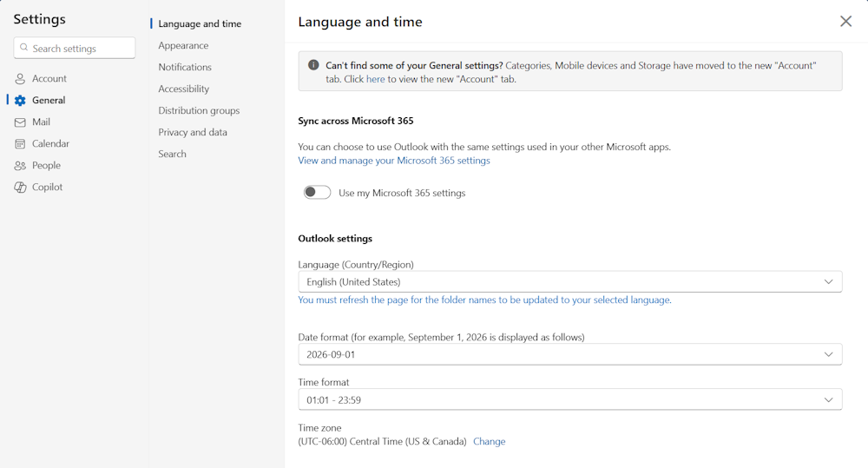868x468 pixels.
Task: Click the Settings title text
Action: (x=39, y=19)
